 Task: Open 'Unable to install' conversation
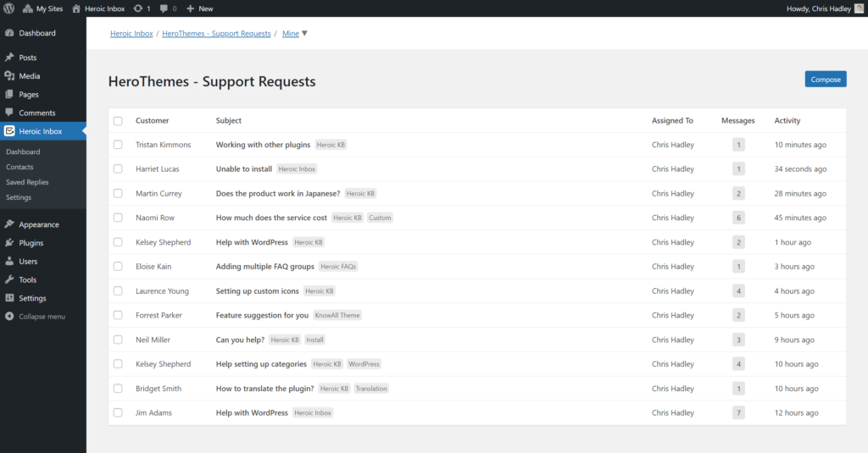(244, 168)
